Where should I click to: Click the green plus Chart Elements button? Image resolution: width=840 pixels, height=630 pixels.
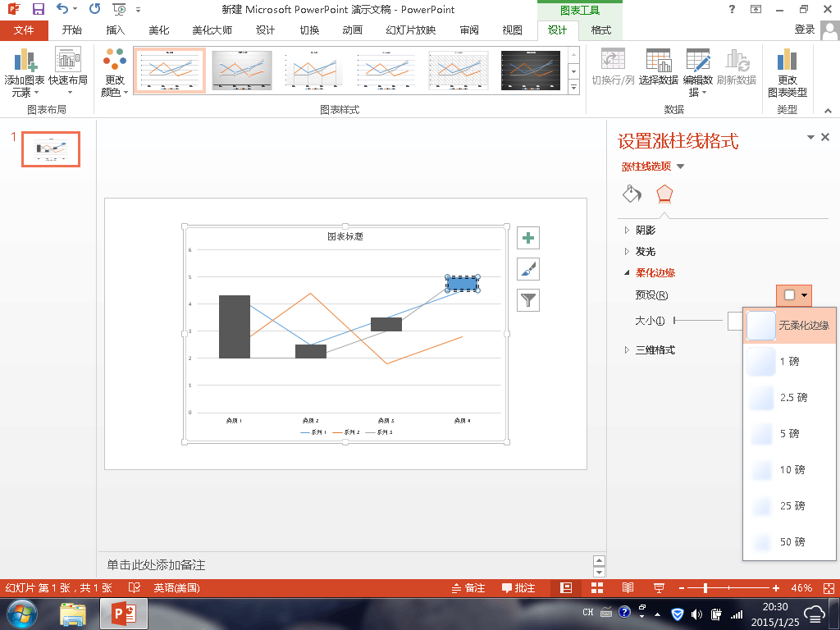[x=528, y=238]
